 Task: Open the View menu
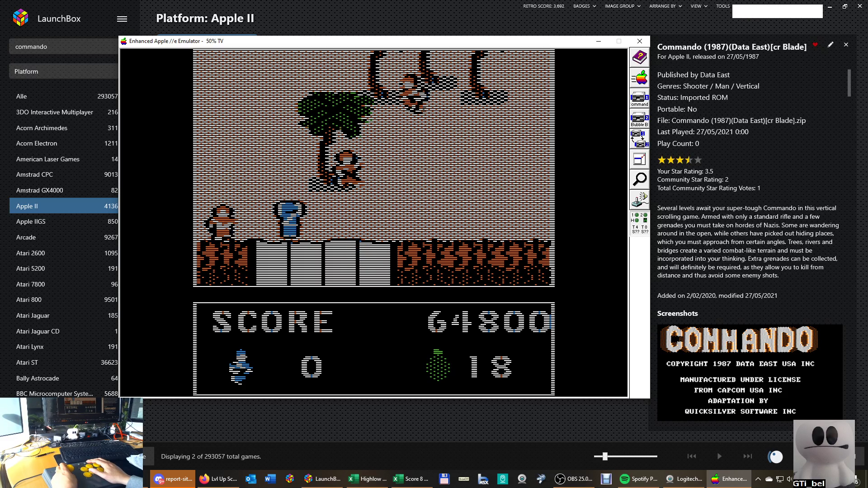(698, 6)
